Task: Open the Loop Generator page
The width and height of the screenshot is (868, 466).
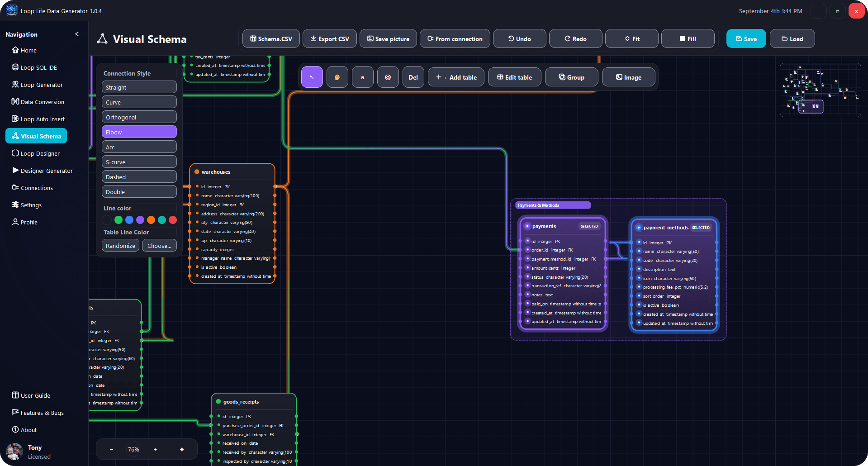Action: [38, 85]
